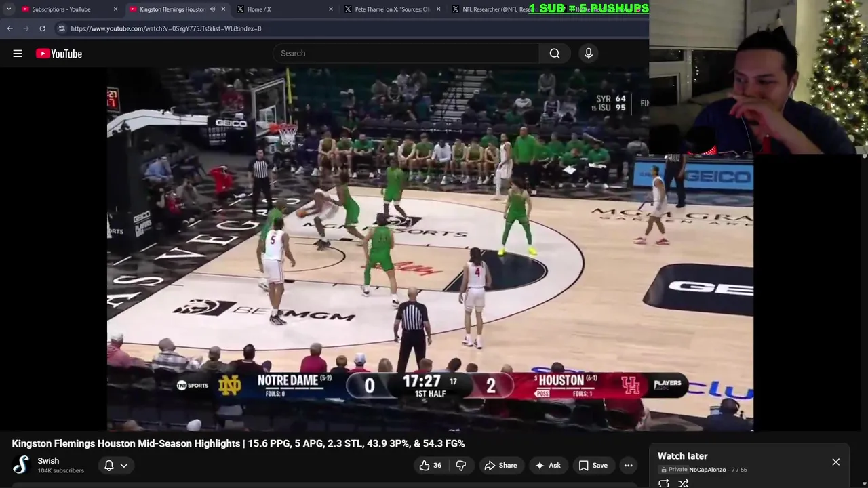Start voice search with the microphone

point(589,54)
